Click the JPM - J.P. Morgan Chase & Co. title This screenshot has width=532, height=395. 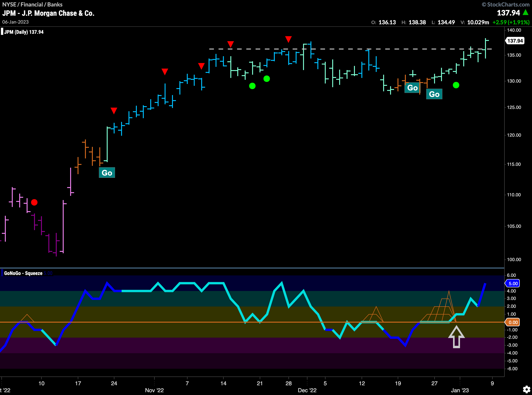pyautogui.click(x=48, y=13)
